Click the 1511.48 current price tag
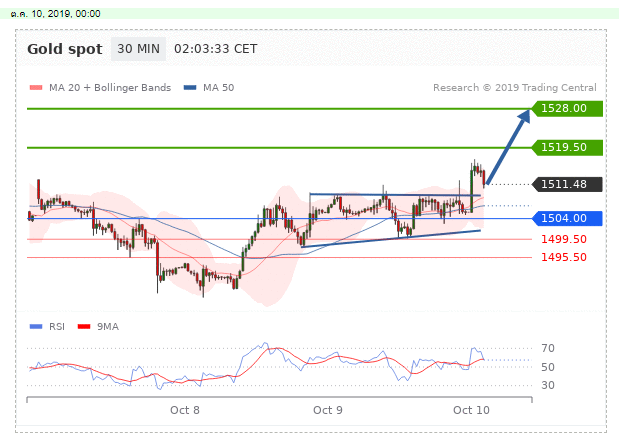The image size is (619, 443). pos(567,184)
